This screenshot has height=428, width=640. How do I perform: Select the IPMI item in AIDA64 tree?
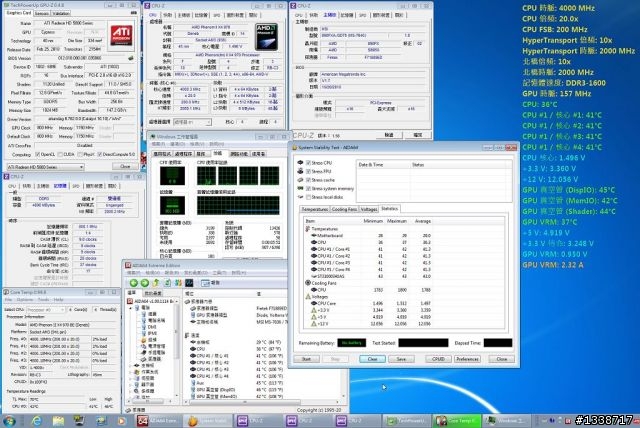pos(152,333)
